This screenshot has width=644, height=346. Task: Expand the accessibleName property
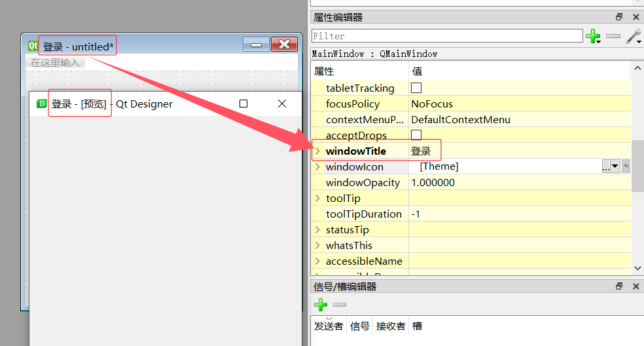click(x=317, y=261)
